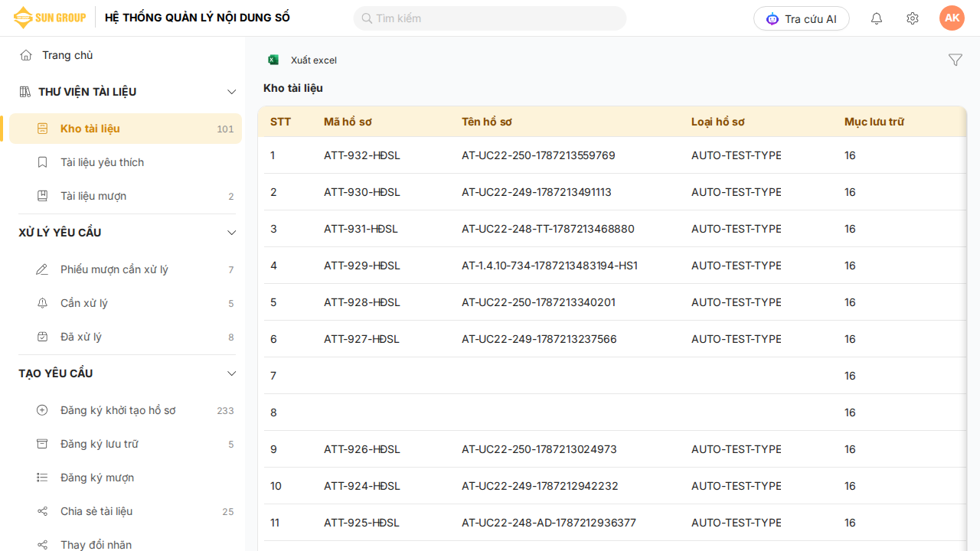
Task: Click the Đã xử lý calendar-check icon
Action: click(x=43, y=337)
